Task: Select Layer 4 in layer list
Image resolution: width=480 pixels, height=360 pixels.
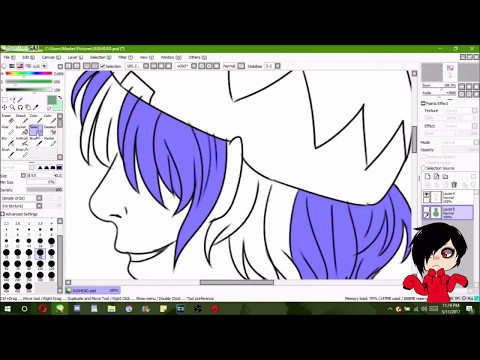Action: coord(447,197)
